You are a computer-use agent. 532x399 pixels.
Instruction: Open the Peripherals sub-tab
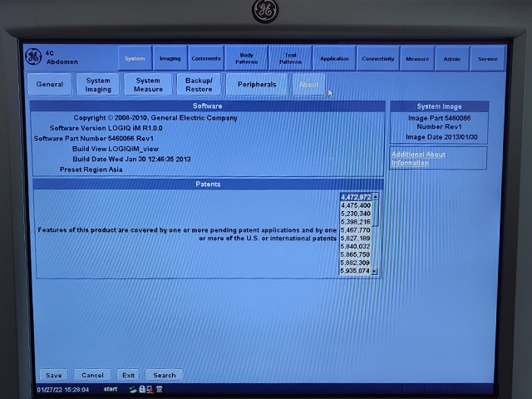pyautogui.click(x=257, y=84)
